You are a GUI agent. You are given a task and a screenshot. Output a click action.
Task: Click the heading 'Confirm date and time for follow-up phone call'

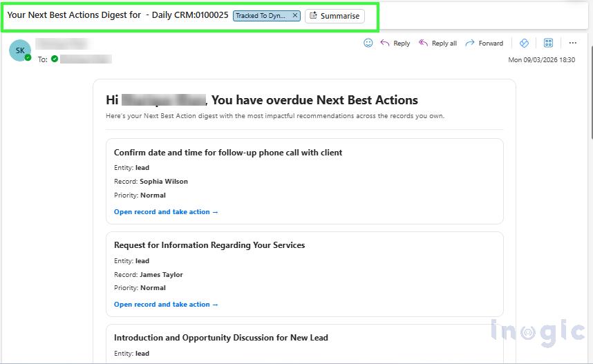228,153
